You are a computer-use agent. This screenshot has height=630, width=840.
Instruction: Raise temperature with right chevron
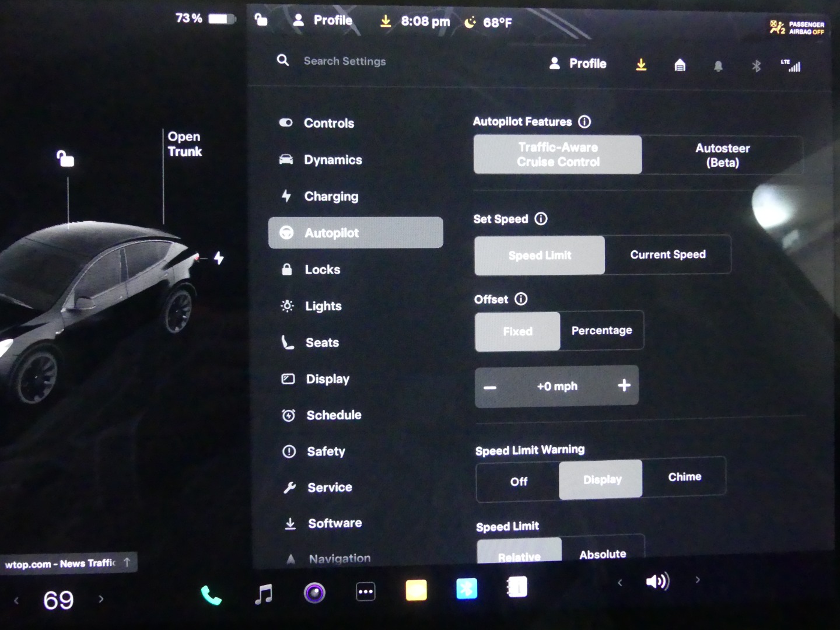click(101, 598)
